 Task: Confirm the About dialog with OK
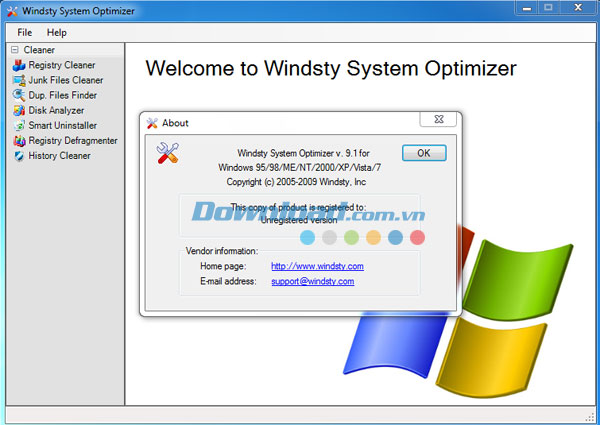424,153
